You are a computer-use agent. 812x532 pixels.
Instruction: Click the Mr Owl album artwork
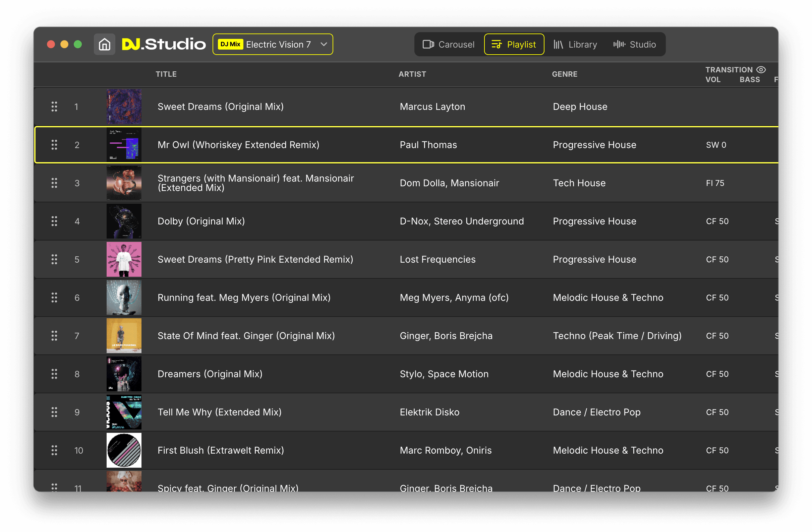click(124, 145)
